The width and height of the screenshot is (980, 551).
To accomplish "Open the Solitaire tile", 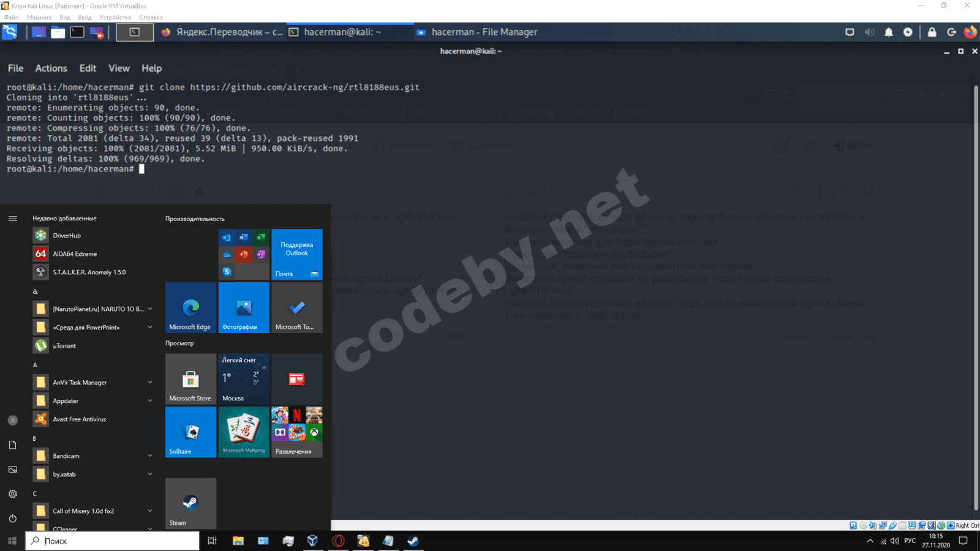I will [x=190, y=432].
